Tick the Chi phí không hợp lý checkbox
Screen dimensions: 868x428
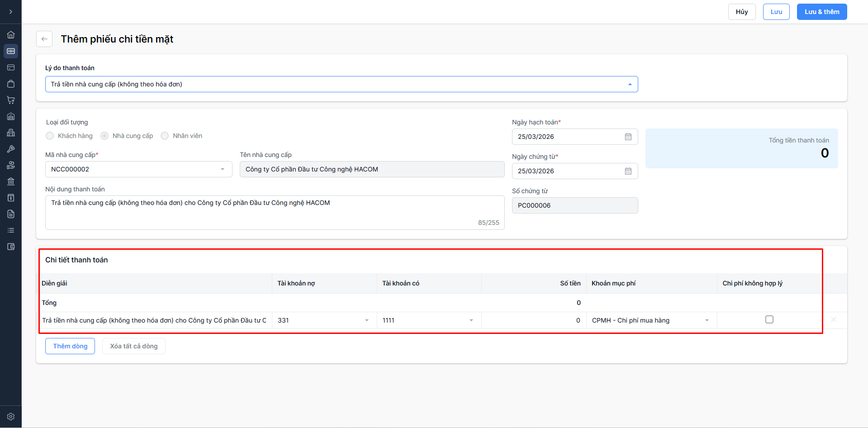coord(769,320)
